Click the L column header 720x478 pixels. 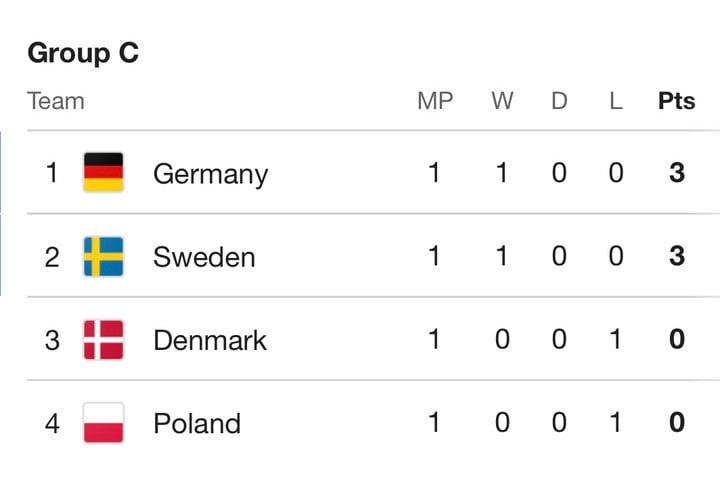pyautogui.click(x=616, y=101)
